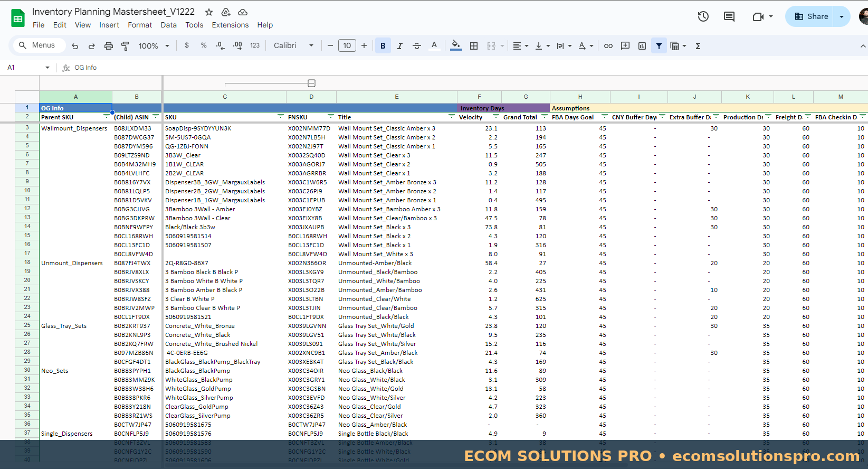This screenshot has width=868, height=469.
Task: Toggle the filter button in toolbar
Action: [659, 46]
